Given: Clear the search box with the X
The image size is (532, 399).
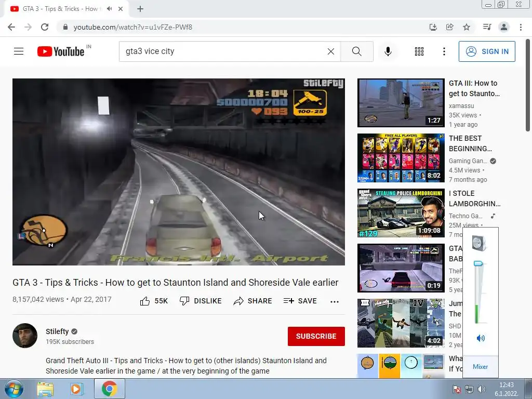Looking at the screenshot, I should tap(331, 51).
